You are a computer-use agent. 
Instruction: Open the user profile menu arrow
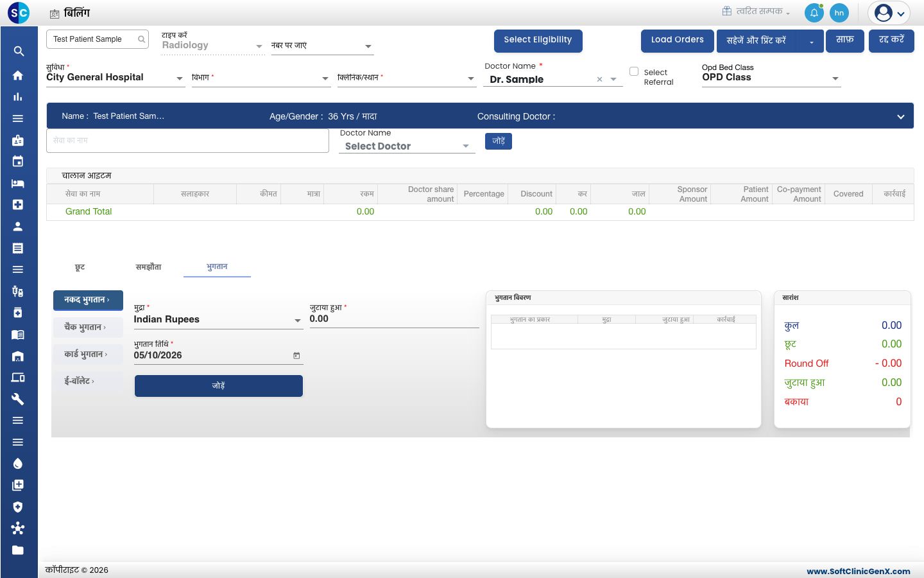tap(901, 13)
